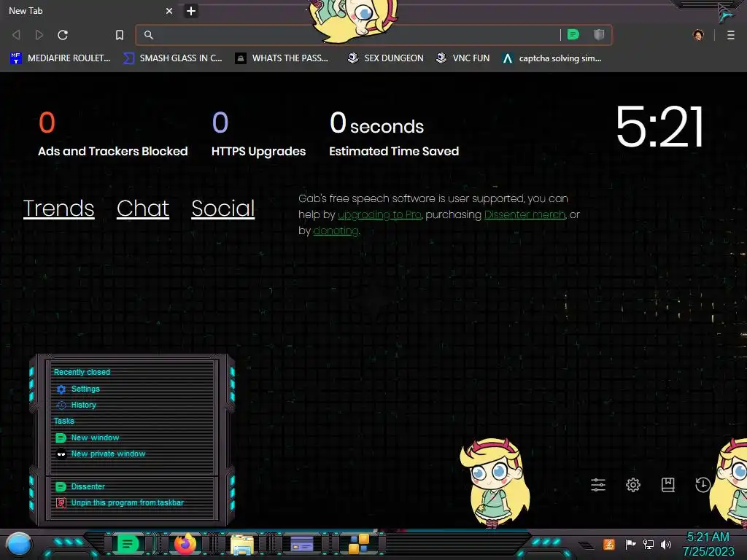Click the orange tray icon

tap(608, 544)
